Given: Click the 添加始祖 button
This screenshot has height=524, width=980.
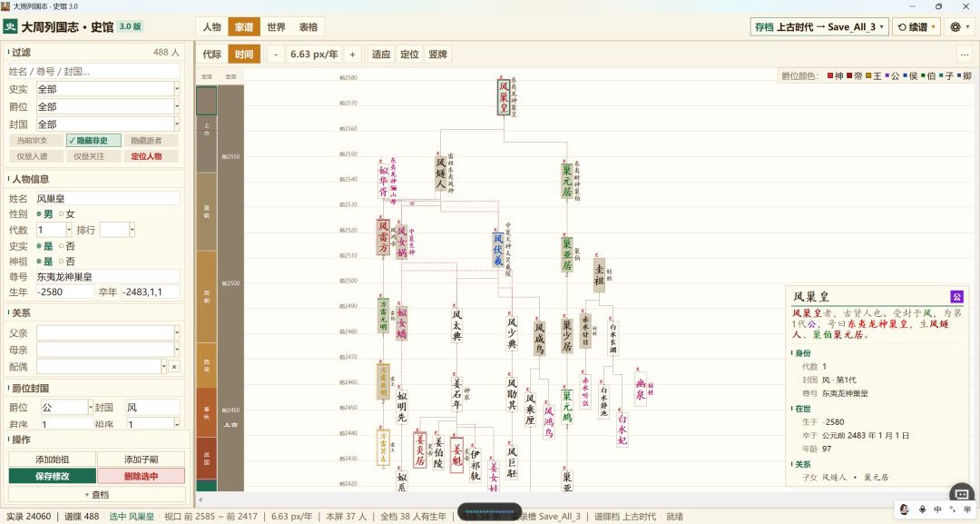Looking at the screenshot, I should coord(53,460).
